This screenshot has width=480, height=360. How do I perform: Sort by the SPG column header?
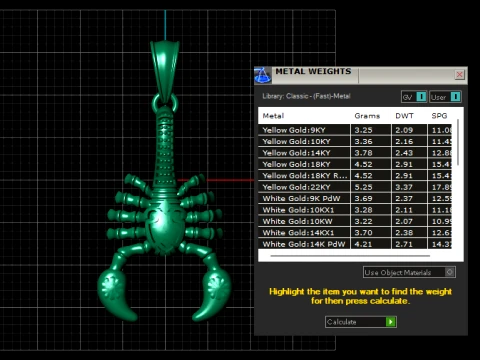point(439,116)
